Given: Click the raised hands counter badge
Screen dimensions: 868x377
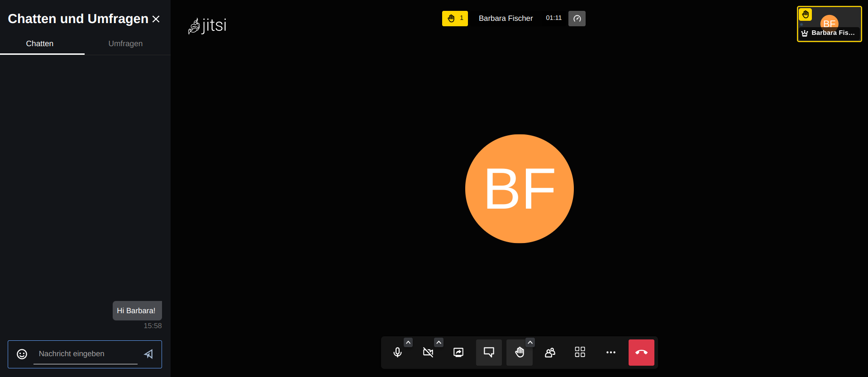Looking at the screenshot, I should click(x=455, y=19).
